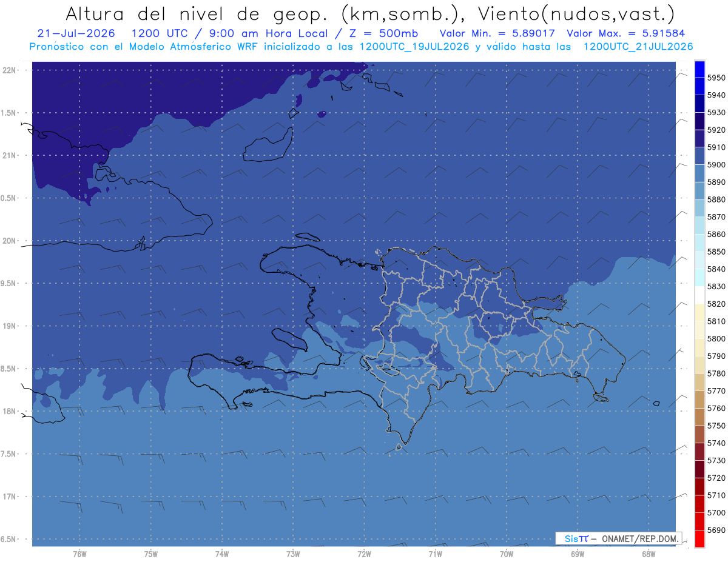Image resolution: width=728 pixels, height=562 pixels.
Task: Click the '72W' longitude axis label
Action: point(364,554)
